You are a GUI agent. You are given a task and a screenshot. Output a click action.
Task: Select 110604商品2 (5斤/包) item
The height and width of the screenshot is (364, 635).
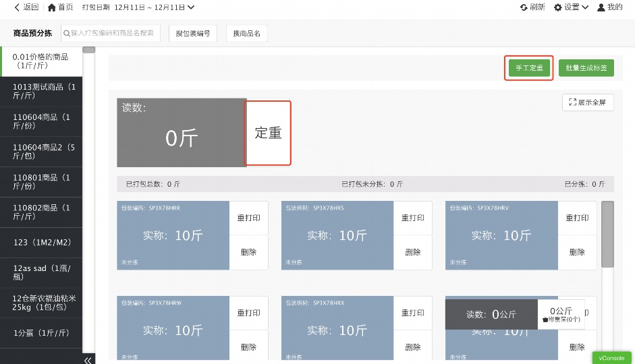point(41,152)
